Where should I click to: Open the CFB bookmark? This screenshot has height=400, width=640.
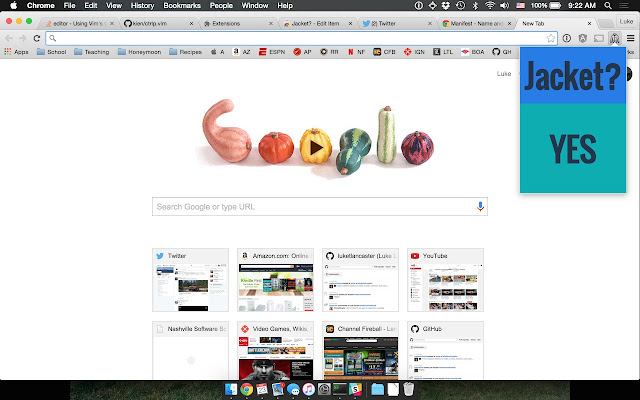click(x=384, y=52)
